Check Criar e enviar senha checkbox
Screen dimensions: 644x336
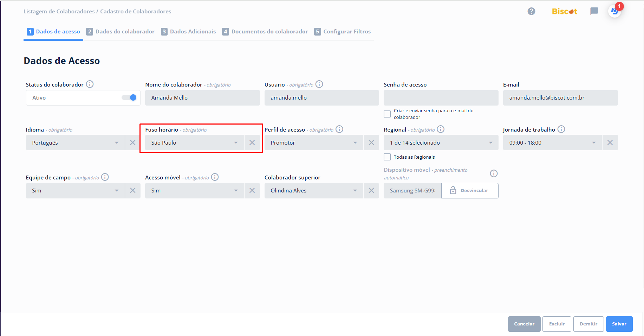coord(387,114)
